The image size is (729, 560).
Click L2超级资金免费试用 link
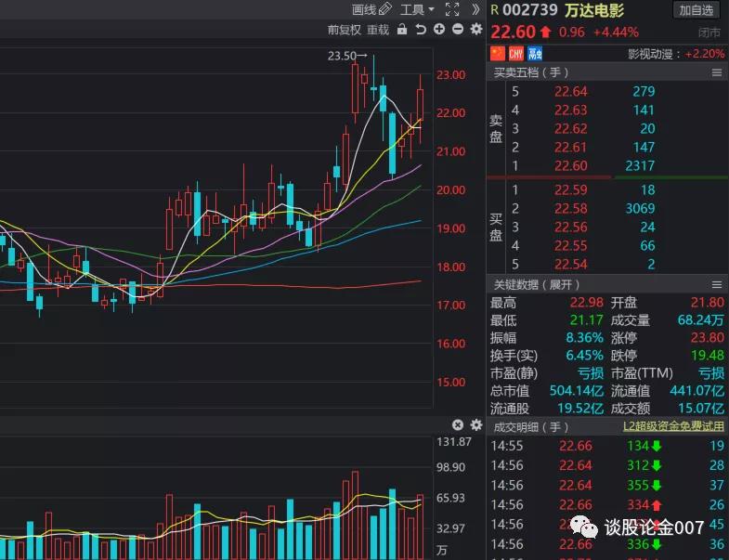[x=673, y=426]
